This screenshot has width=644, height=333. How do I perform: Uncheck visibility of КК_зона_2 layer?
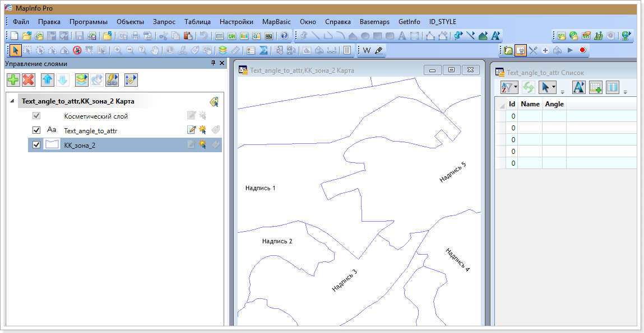[36, 145]
